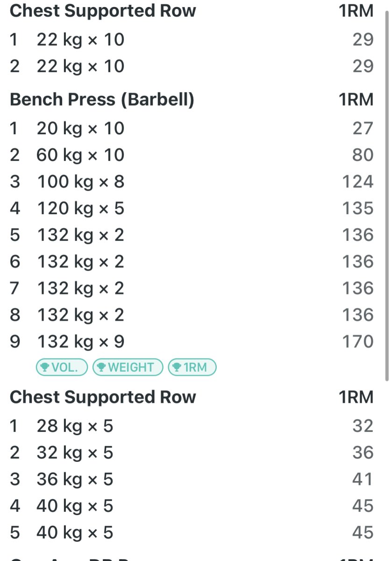Tap the 1RM column label beside Bench Press
Viewport: 392px width, 561px height.
point(356,100)
